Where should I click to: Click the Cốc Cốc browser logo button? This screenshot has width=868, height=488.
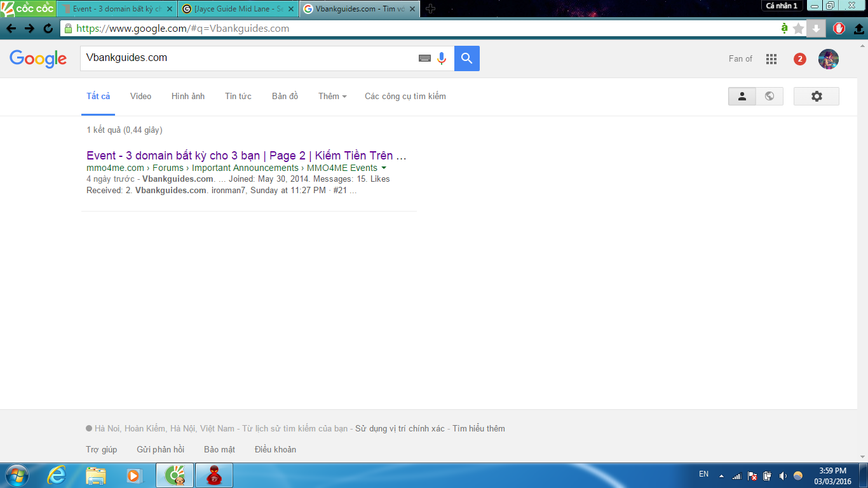pyautogui.click(x=27, y=9)
